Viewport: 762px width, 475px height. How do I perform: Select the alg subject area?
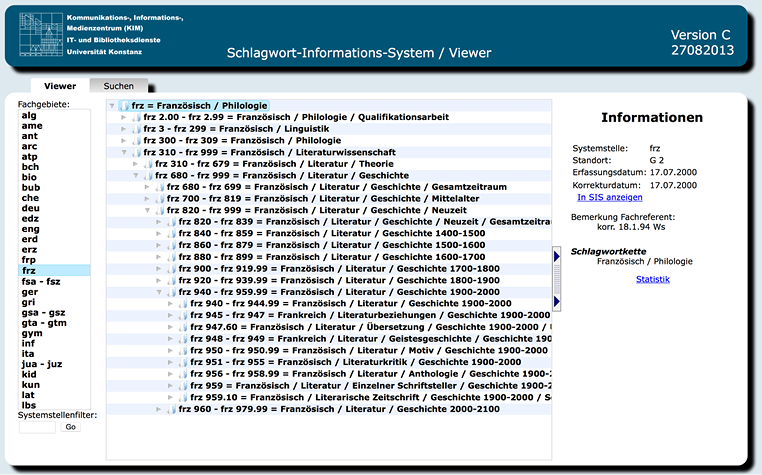[29, 115]
